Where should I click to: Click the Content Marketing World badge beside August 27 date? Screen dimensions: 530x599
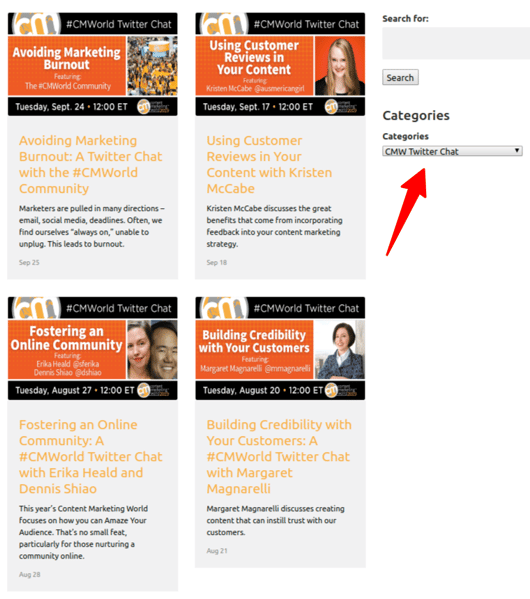tap(153, 390)
